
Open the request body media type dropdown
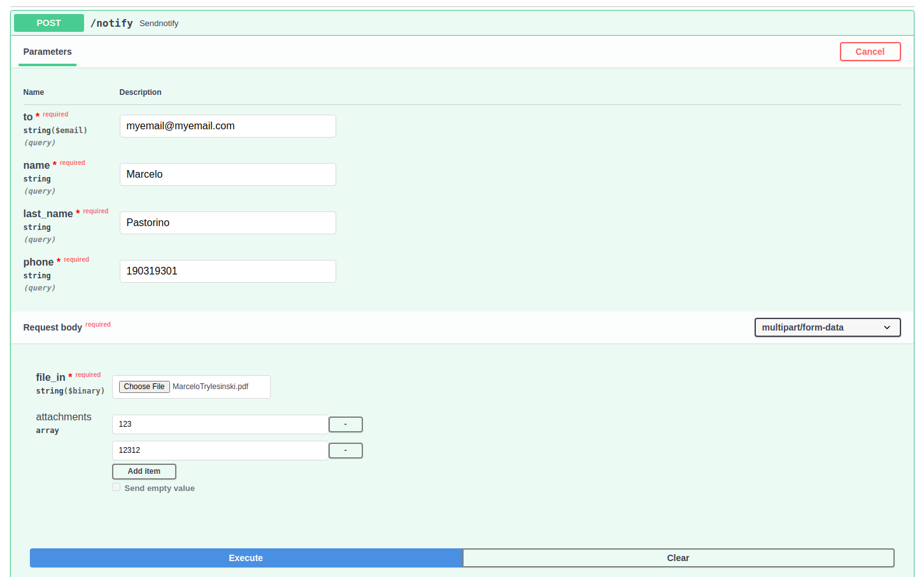tap(827, 327)
